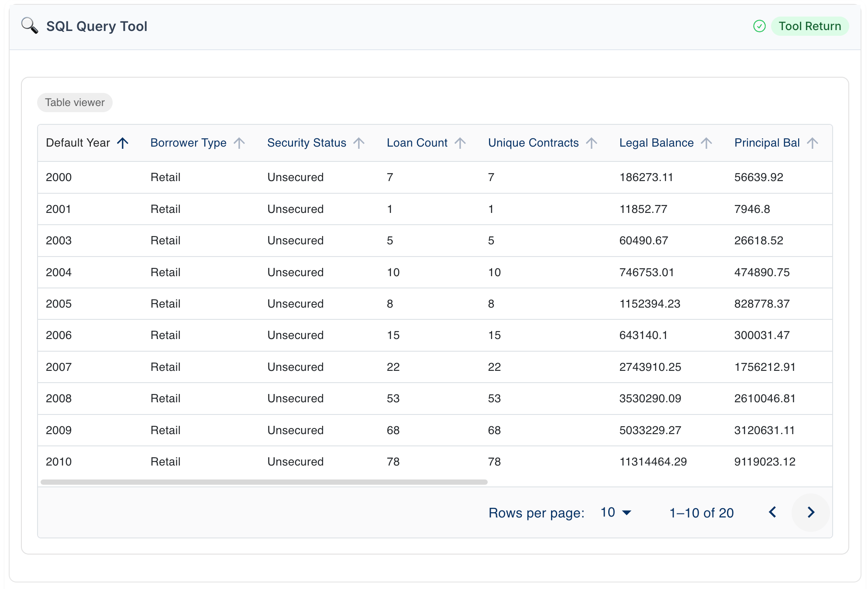Click the Legal Balance column header text

pyautogui.click(x=656, y=143)
